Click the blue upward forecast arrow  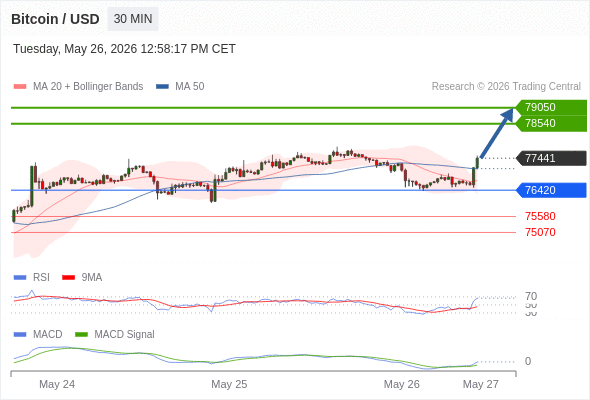[497, 132]
